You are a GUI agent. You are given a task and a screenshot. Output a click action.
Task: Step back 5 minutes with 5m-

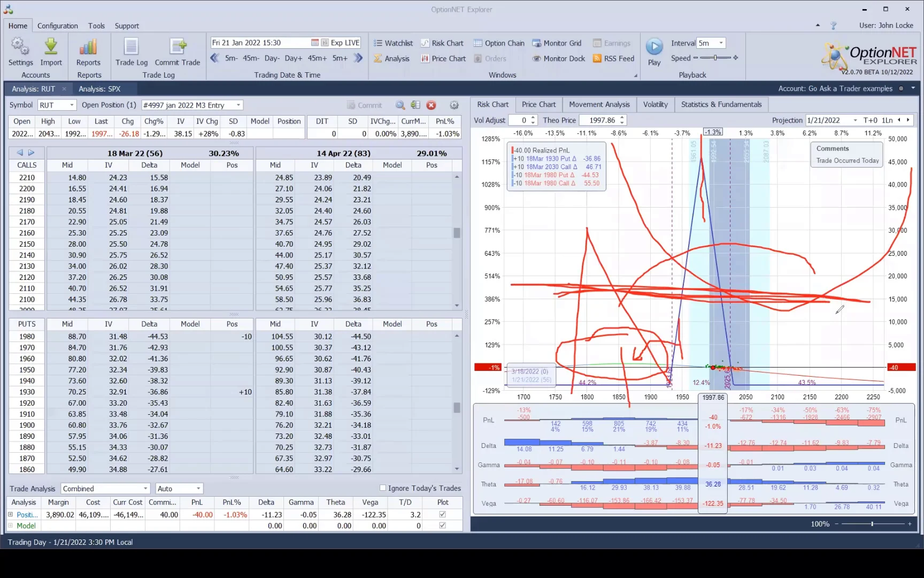tap(231, 58)
